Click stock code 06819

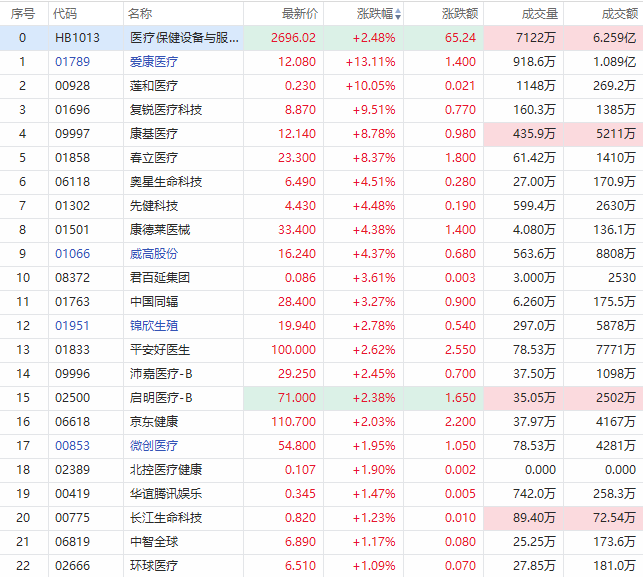click(72, 542)
